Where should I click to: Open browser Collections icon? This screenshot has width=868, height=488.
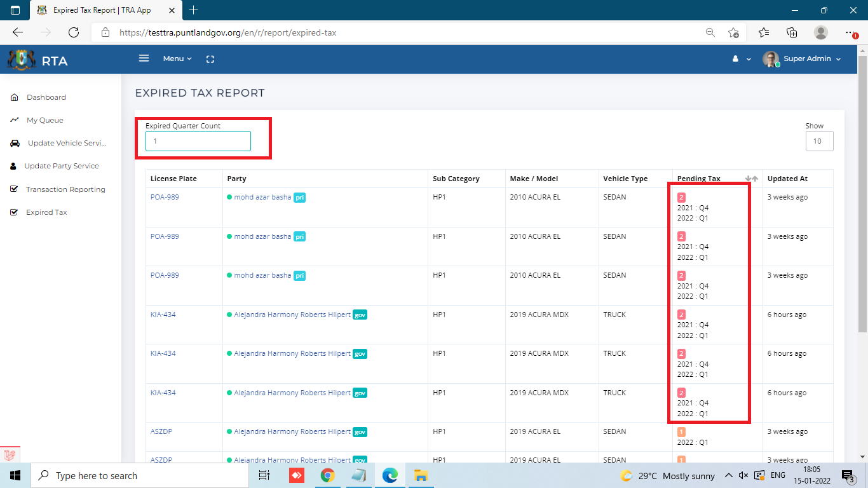[x=792, y=32]
